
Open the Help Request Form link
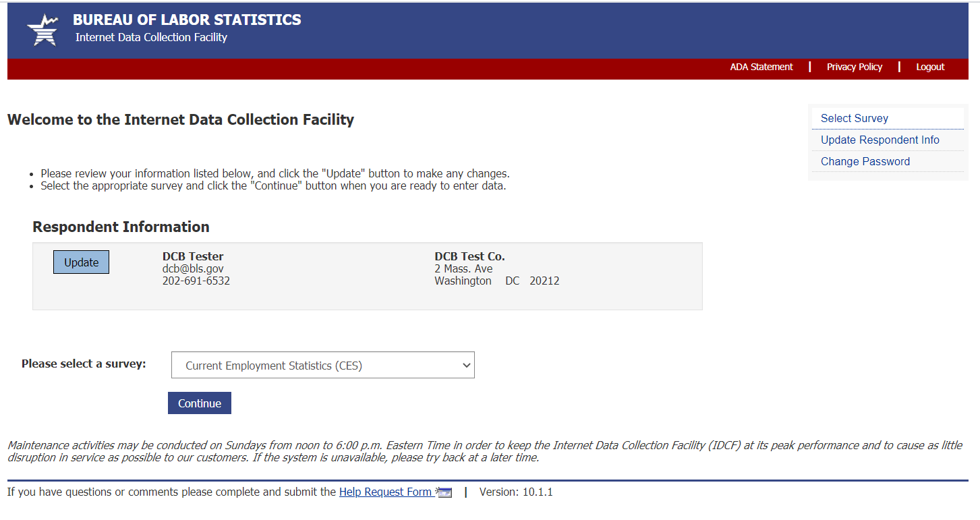(385, 492)
